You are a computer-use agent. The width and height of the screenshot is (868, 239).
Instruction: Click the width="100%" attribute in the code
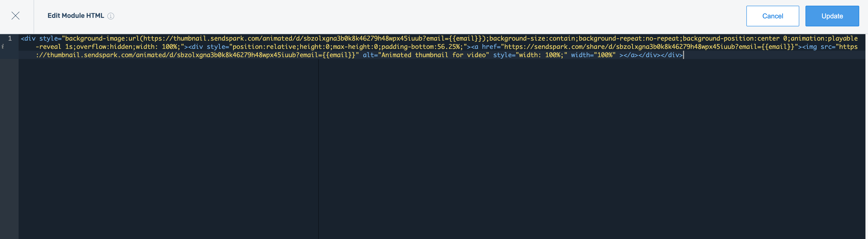(x=593, y=55)
